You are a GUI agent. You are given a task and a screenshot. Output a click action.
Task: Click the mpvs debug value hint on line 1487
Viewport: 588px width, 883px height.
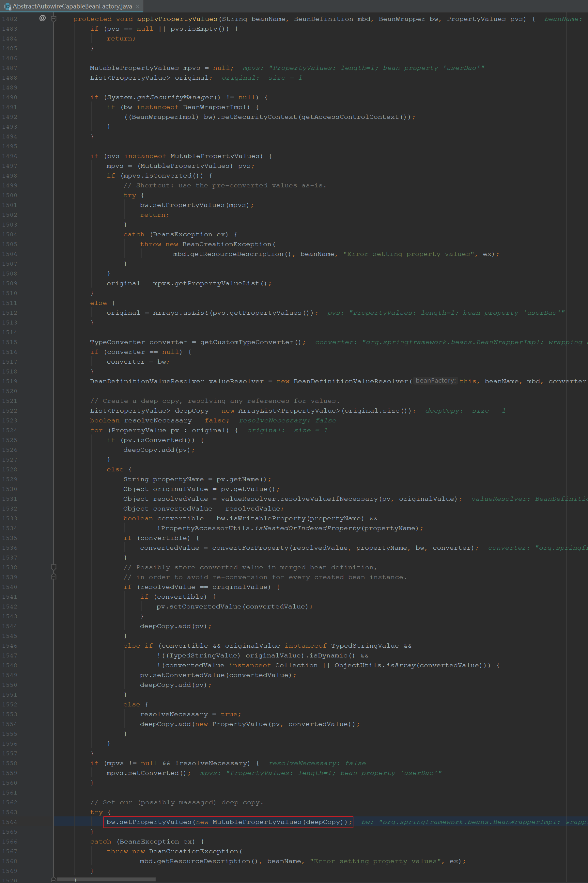click(x=364, y=68)
